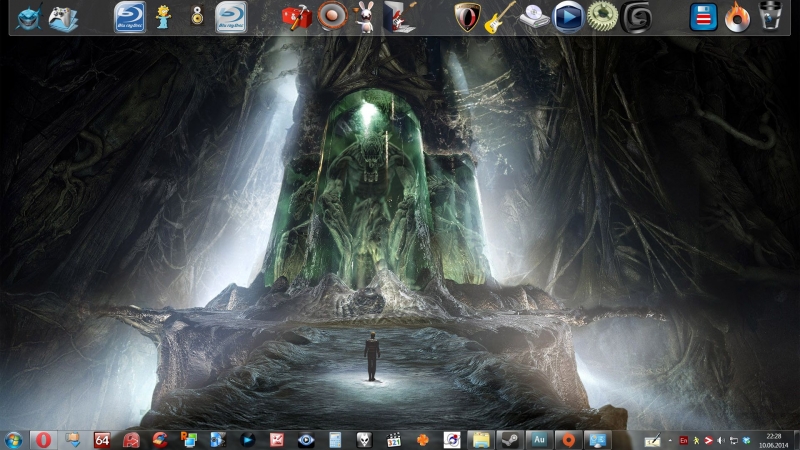Image resolution: width=800 pixels, height=450 pixels.
Task: Open the Recycle Bin in the dock
Action: tap(770, 16)
